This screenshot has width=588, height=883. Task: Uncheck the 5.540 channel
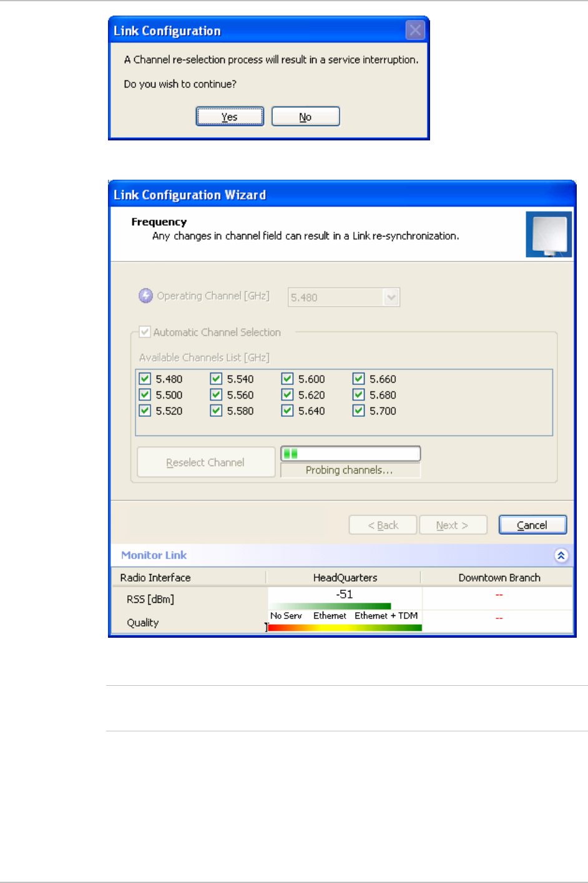pyautogui.click(x=216, y=379)
